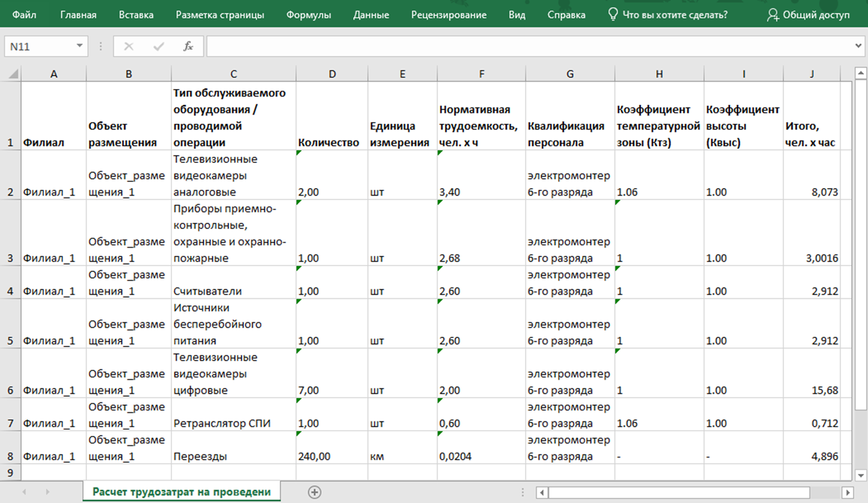
Task: Click the lightbulb 'Что вы хотите сделать?' search
Action: click(x=668, y=15)
